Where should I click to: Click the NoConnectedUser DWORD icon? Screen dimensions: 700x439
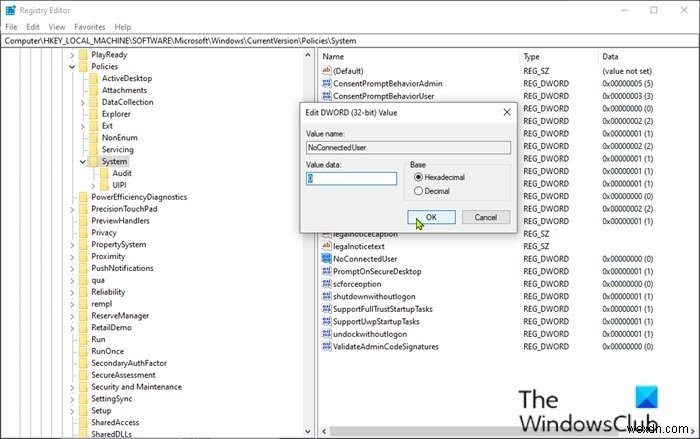coord(326,259)
